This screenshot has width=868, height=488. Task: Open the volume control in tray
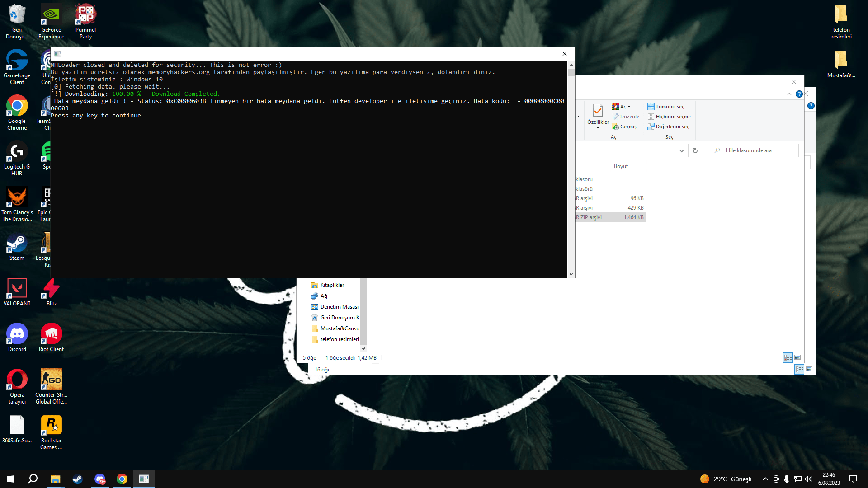click(808, 479)
